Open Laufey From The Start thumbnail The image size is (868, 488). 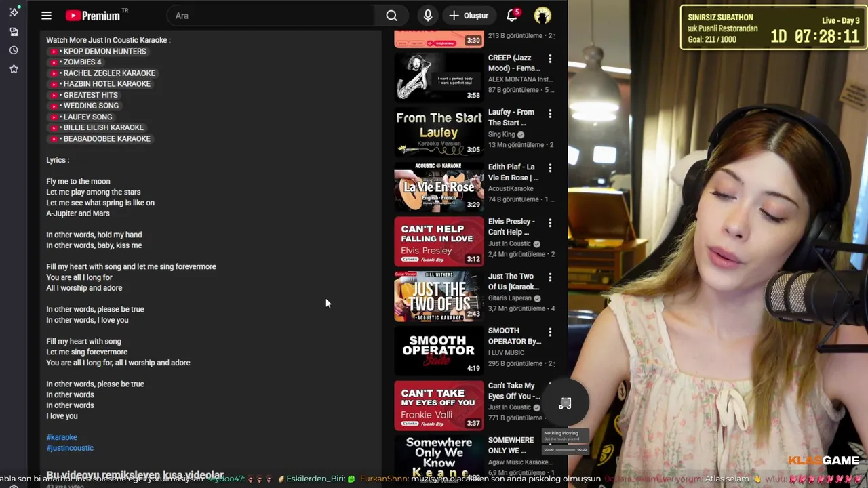coord(439,131)
